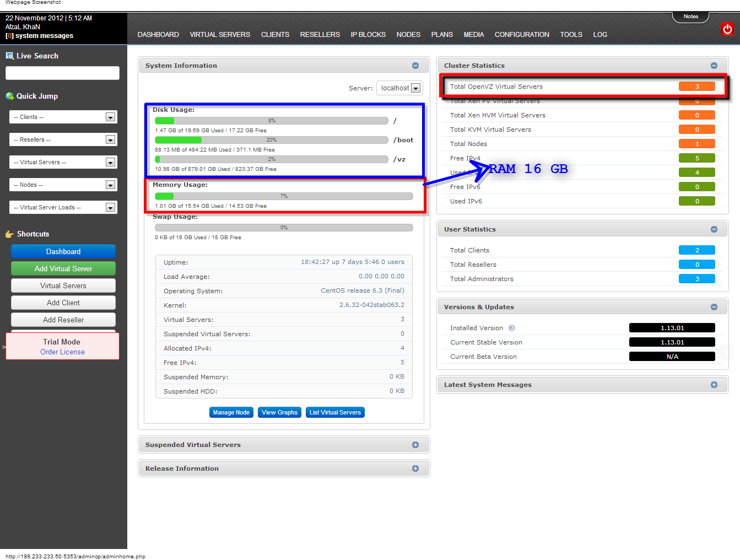Click into the Live Search field
Screen dimensions: 740x560
(x=62, y=73)
